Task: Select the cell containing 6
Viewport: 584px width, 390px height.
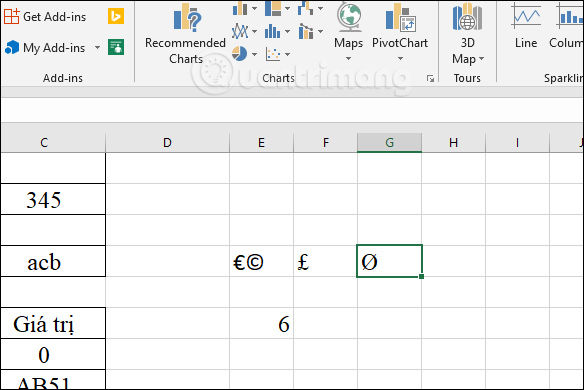Action: click(261, 323)
